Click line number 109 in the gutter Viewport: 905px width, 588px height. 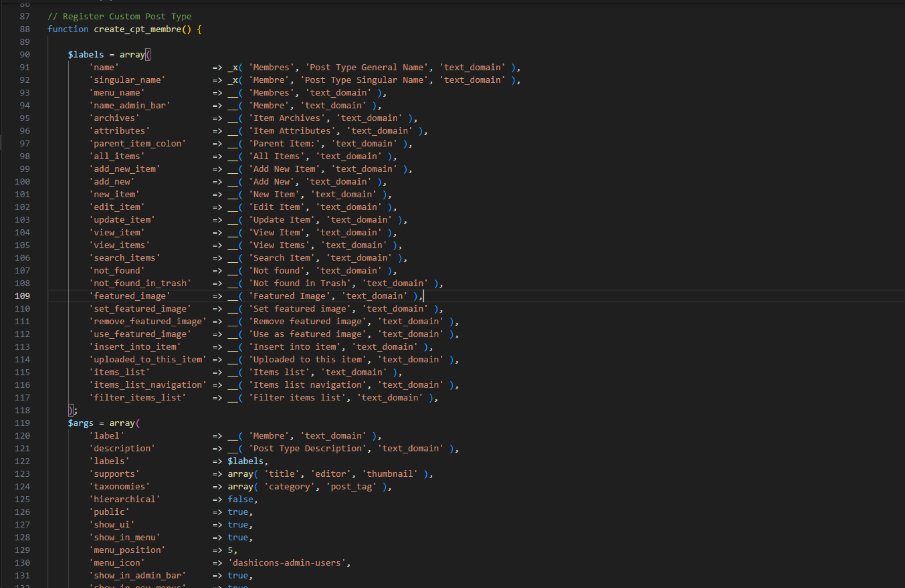[x=22, y=296]
